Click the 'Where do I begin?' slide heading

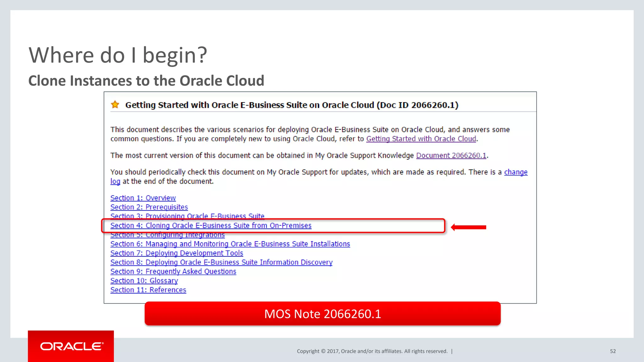[118, 55]
